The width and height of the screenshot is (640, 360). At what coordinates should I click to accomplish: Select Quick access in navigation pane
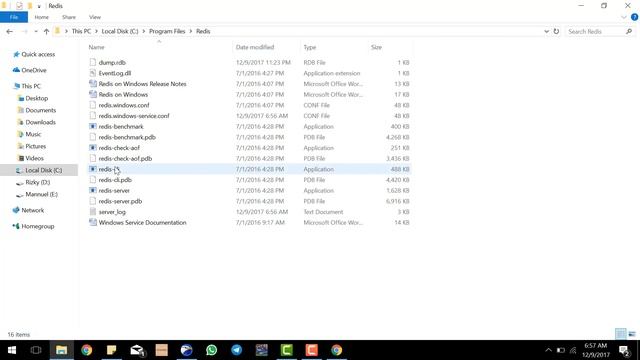34,54
